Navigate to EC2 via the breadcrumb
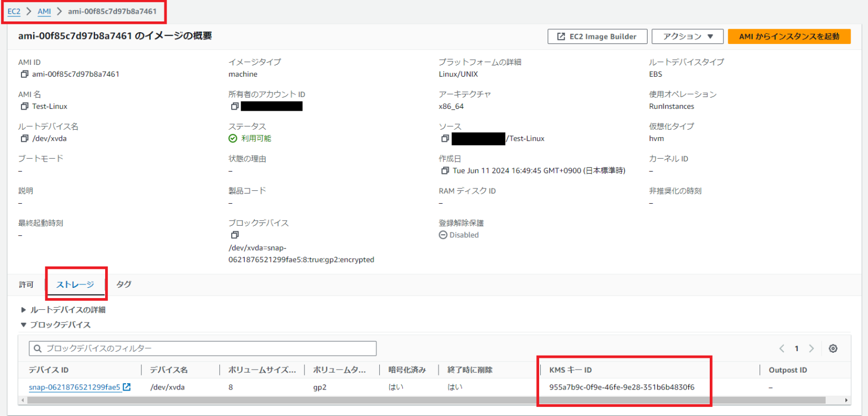 click(14, 11)
